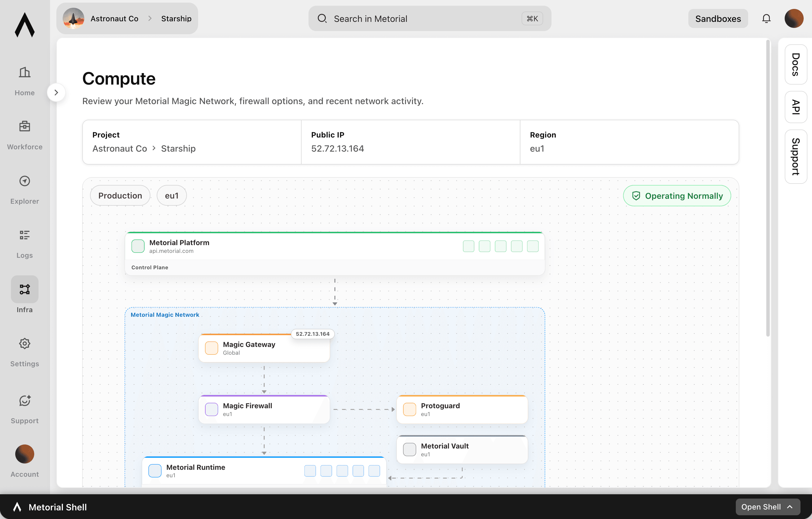
Task: Open the Workforce section
Action: pyautogui.click(x=25, y=135)
